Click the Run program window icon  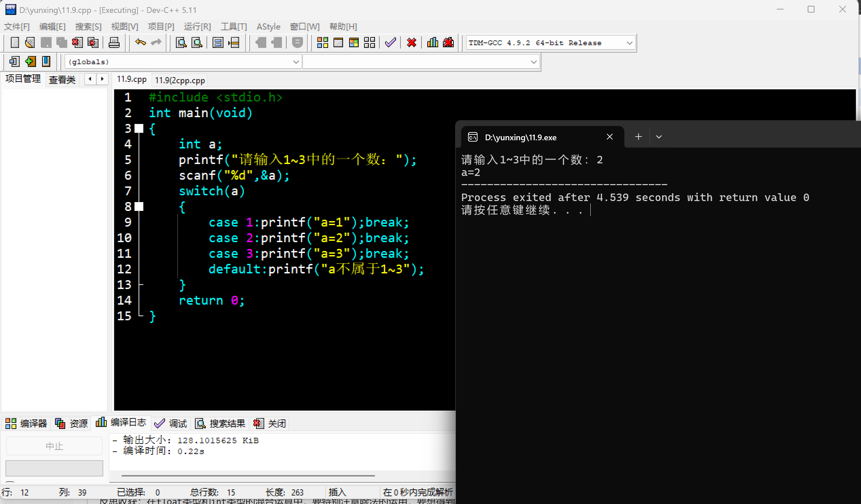pyautogui.click(x=338, y=43)
